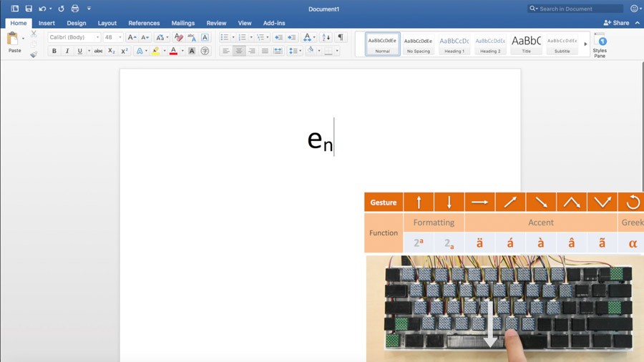Show paragraph marks with pilcrow icon
This screenshot has height=362, width=644.
click(x=341, y=37)
